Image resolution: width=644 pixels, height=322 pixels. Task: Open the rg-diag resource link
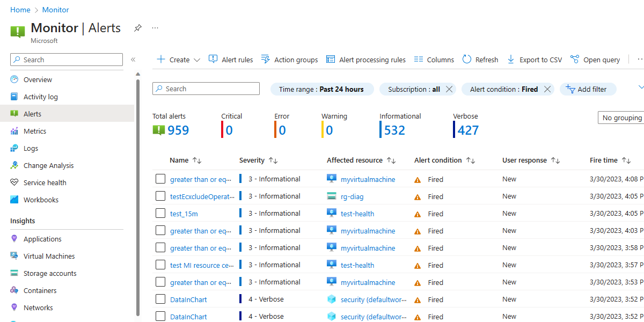(x=352, y=196)
